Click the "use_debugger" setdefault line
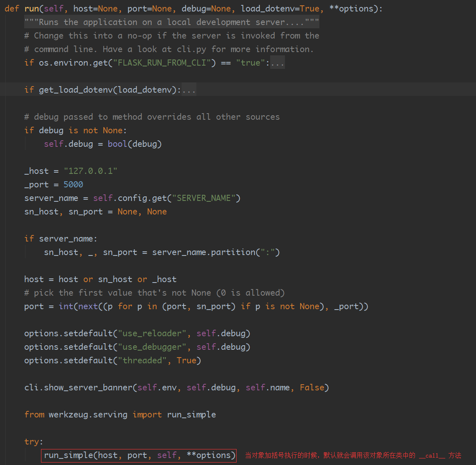The width and height of the screenshot is (476, 465). pyautogui.click(x=137, y=347)
